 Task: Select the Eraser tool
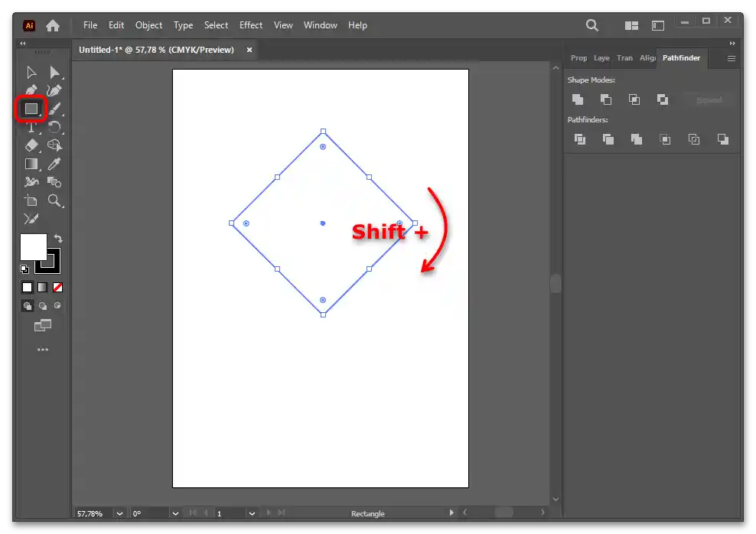31,145
